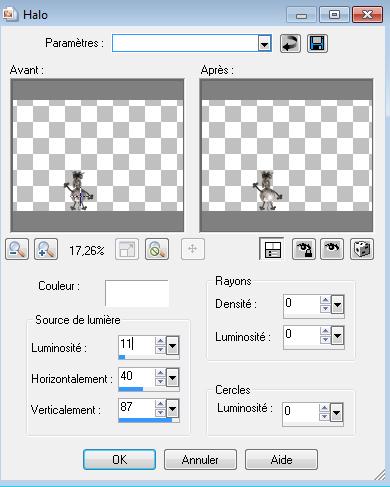The image size is (390, 487).
Task: Click the randomize parameters dice icon
Action: coord(362,249)
